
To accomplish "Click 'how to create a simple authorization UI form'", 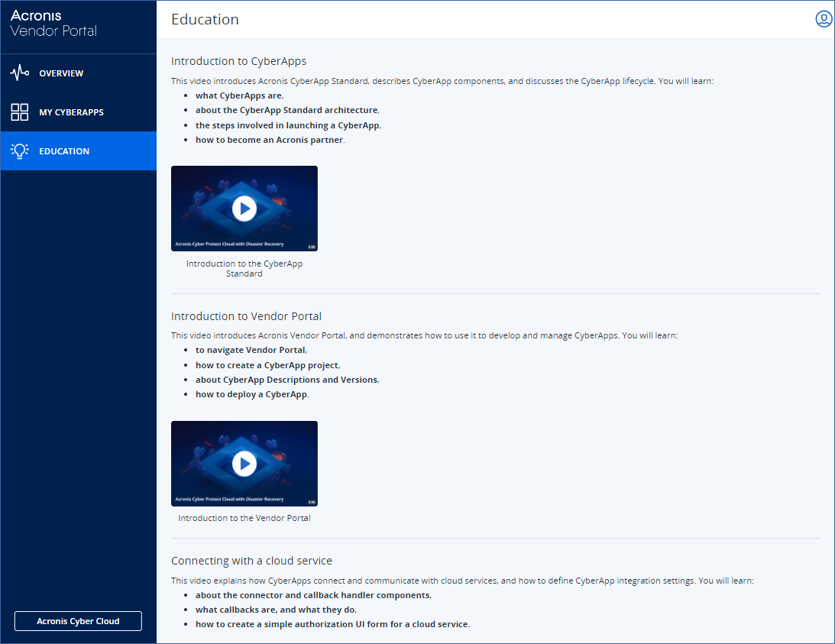I will click(x=333, y=624).
